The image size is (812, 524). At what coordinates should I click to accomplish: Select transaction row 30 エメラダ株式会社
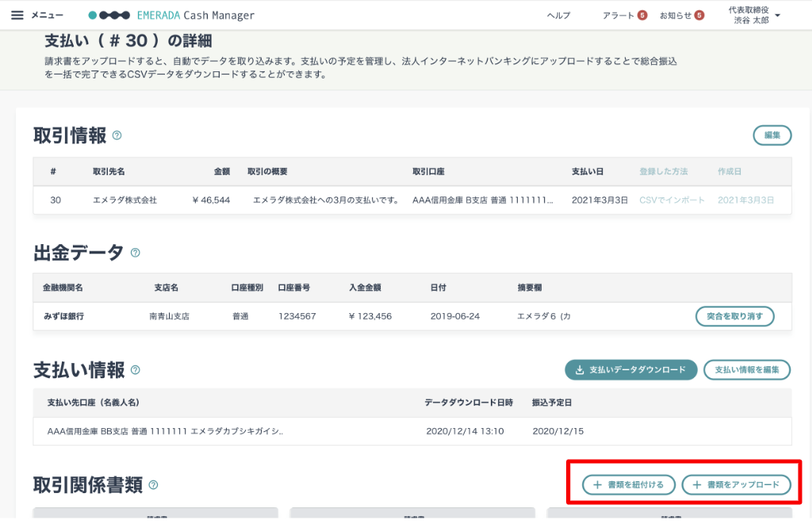[412, 200]
